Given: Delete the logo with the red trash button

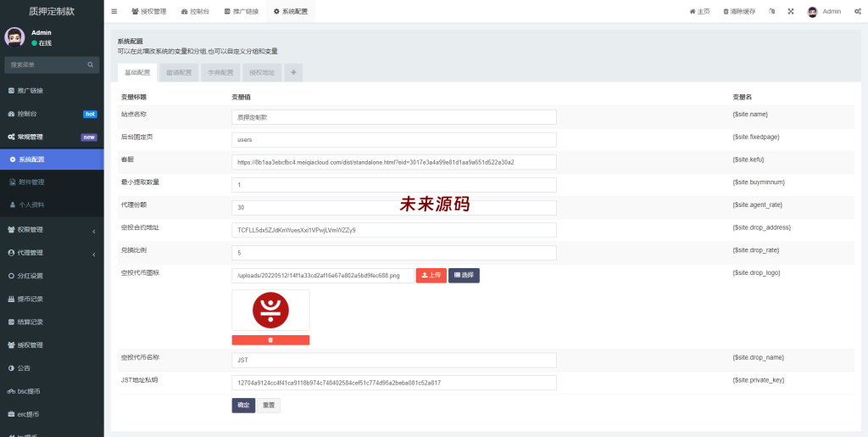Looking at the screenshot, I should pyautogui.click(x=270, y=340).
